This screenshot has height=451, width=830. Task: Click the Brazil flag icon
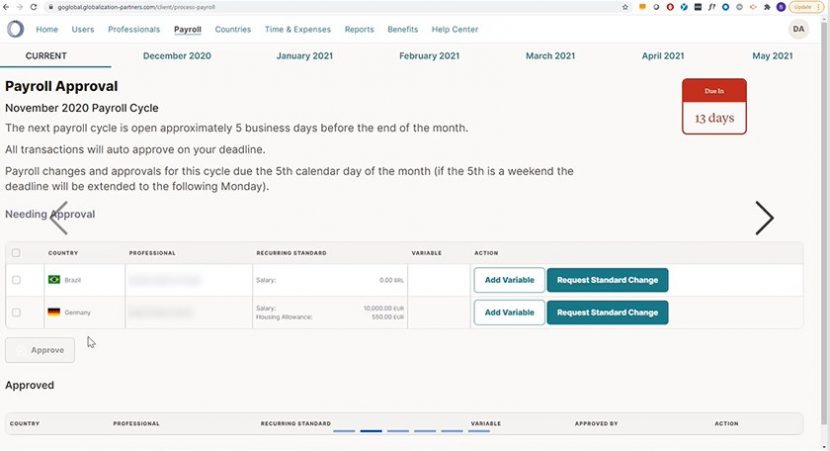(x=54, y=280)
